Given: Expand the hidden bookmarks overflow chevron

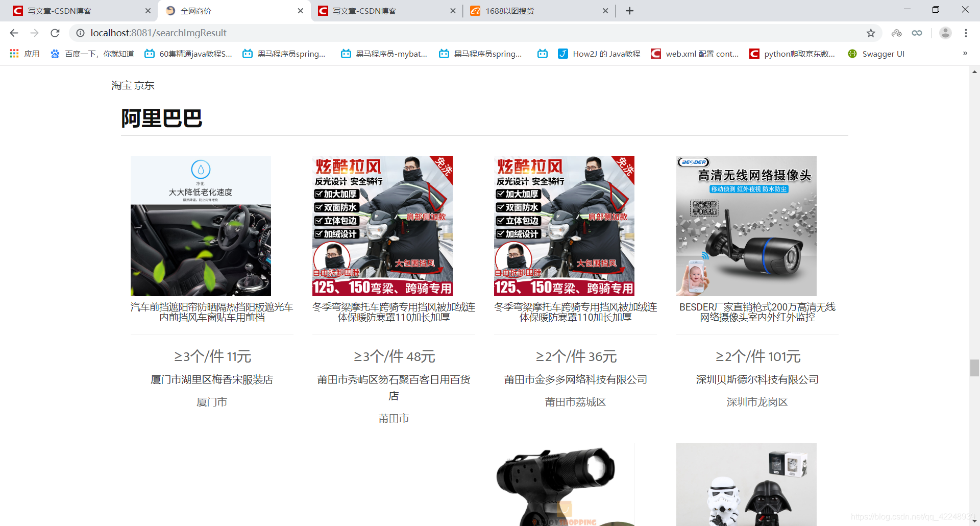Looking at the screenshot, I should [x=965, y=53].
